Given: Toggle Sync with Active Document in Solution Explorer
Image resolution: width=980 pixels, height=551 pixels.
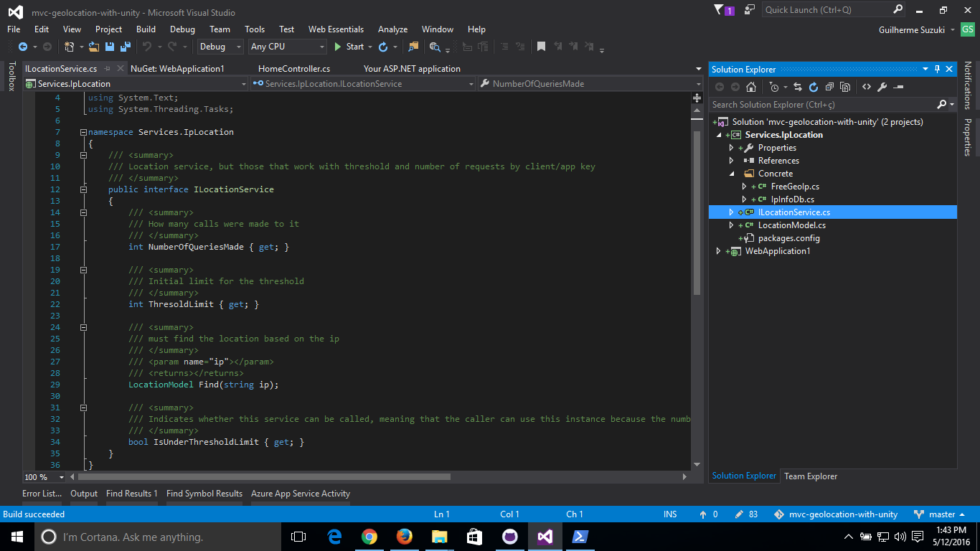Looking at the screenshot, I should click(x=797, y=87).
